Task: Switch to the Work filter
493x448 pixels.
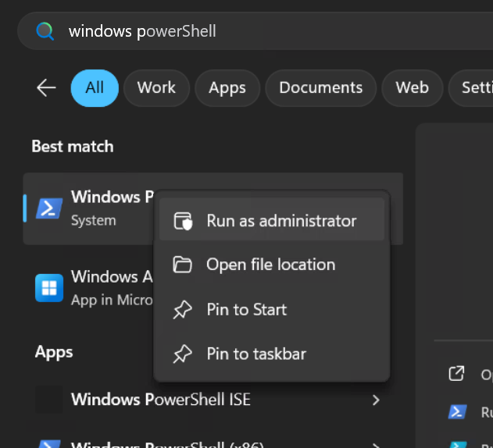Action: pos(156,88)
